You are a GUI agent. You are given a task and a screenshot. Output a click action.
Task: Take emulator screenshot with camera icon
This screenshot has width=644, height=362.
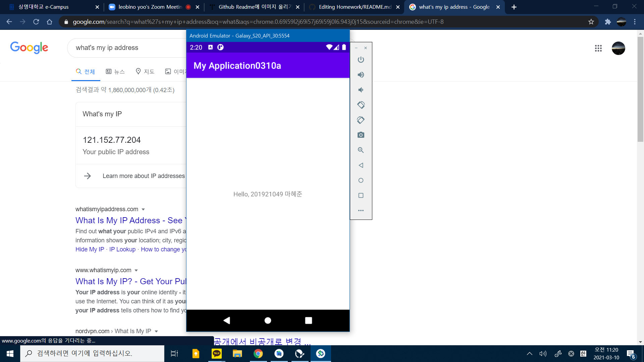[x=361, y=135]
